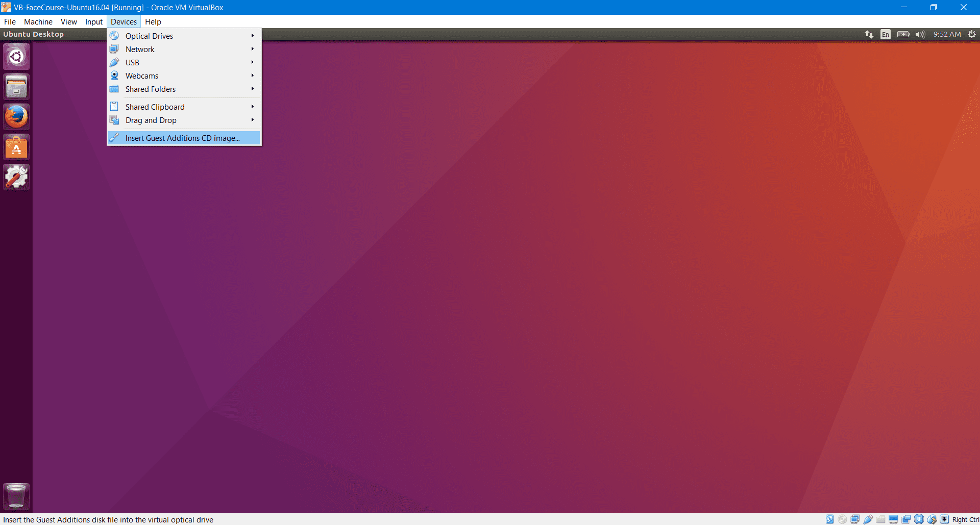Click the clipboard icon beside Shared Clipboard
980x525 pixels.
[114, 107]
